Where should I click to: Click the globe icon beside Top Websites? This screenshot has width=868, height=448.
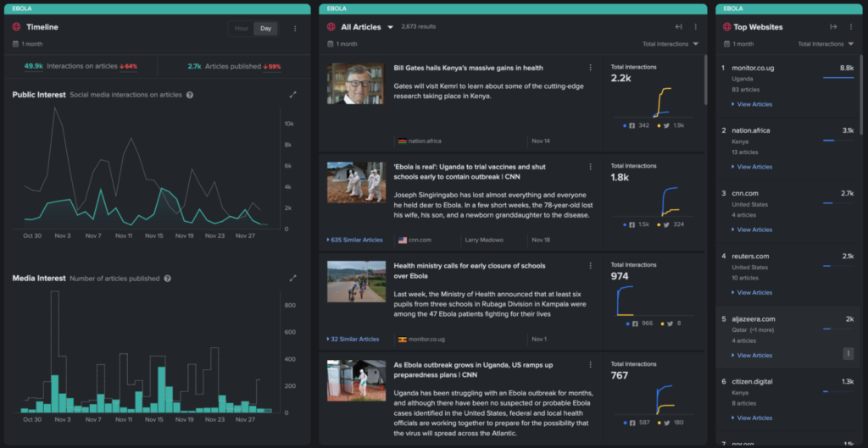click(x=726, y=26)
